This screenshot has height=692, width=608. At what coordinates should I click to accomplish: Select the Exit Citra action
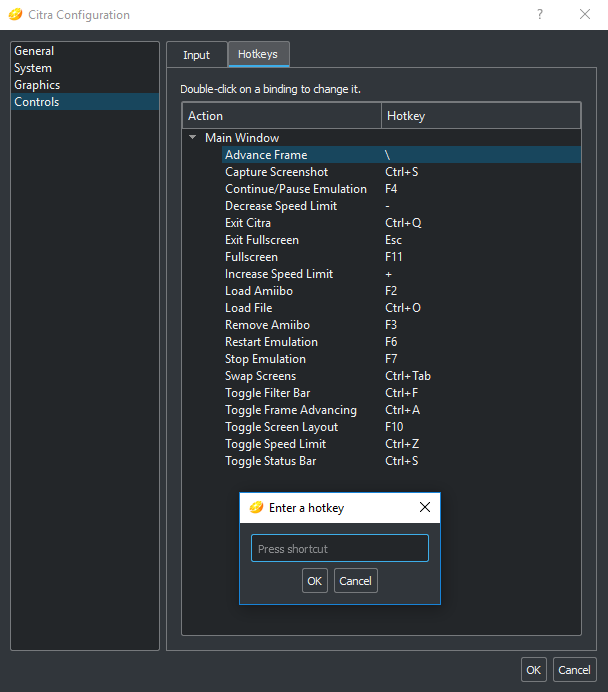coord(248,223)
